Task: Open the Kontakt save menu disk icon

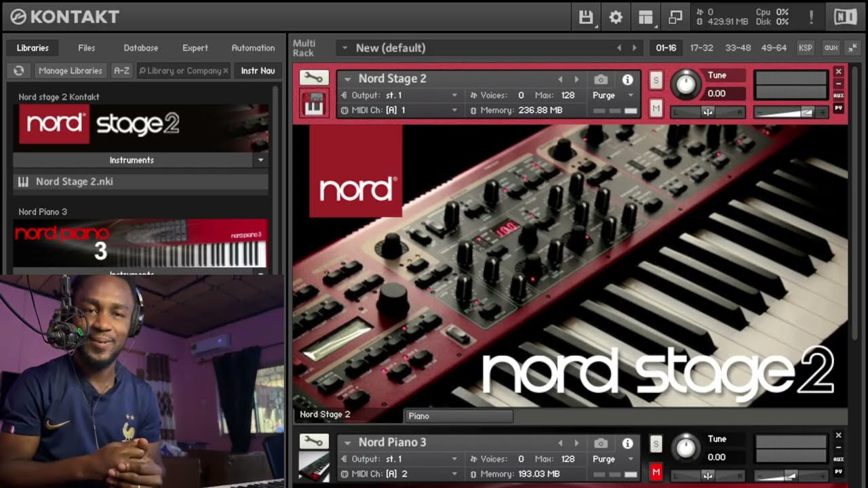Action: [x=586, y=18]
